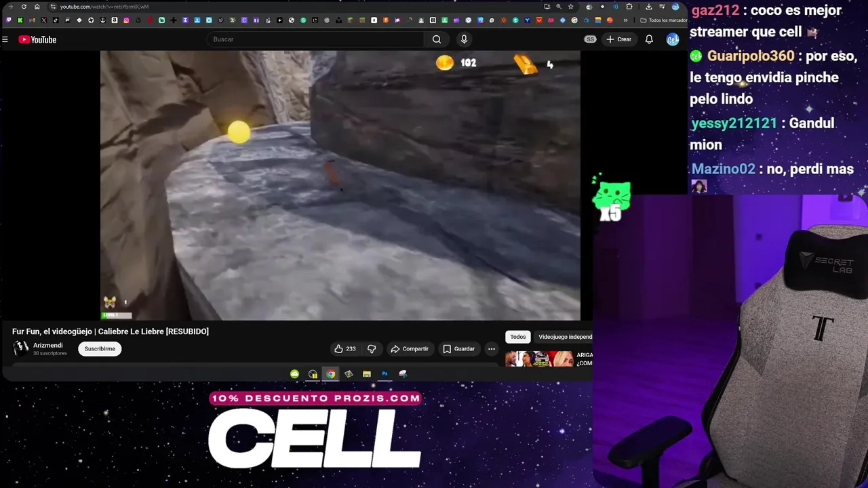Open the suggested video thumbnail
The image size is (868, 488).
pos(539,359)
